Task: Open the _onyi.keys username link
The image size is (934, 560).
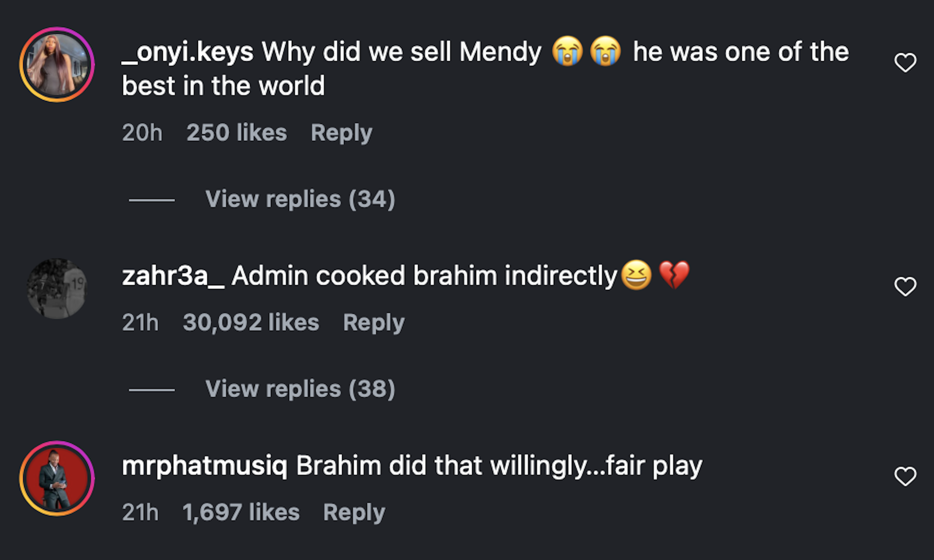Action: [x=188, y=52]
